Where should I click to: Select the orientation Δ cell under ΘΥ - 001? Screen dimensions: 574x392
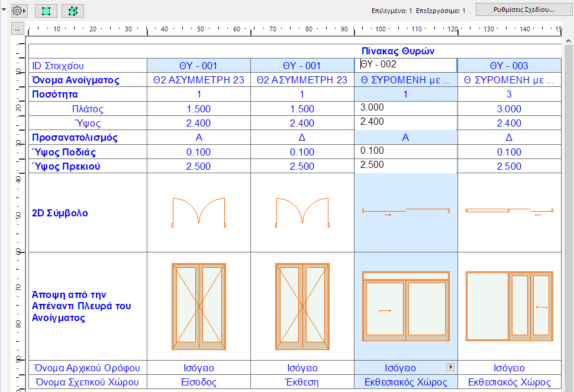pyautogui.click(x=302, y=137)
